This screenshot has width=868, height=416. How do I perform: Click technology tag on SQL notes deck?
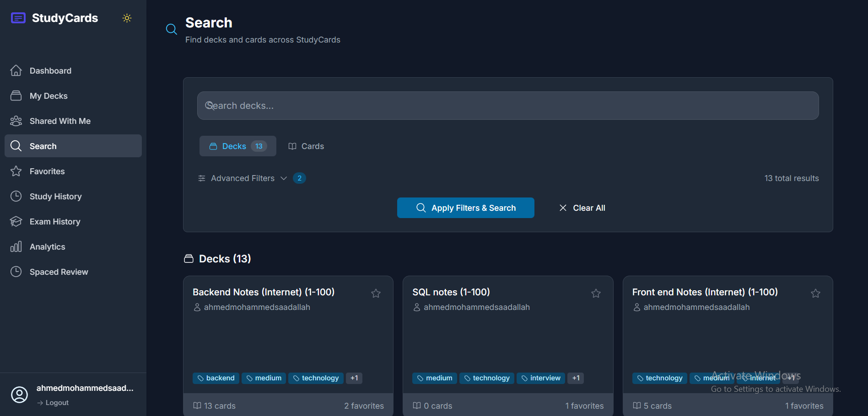point(487,378)
